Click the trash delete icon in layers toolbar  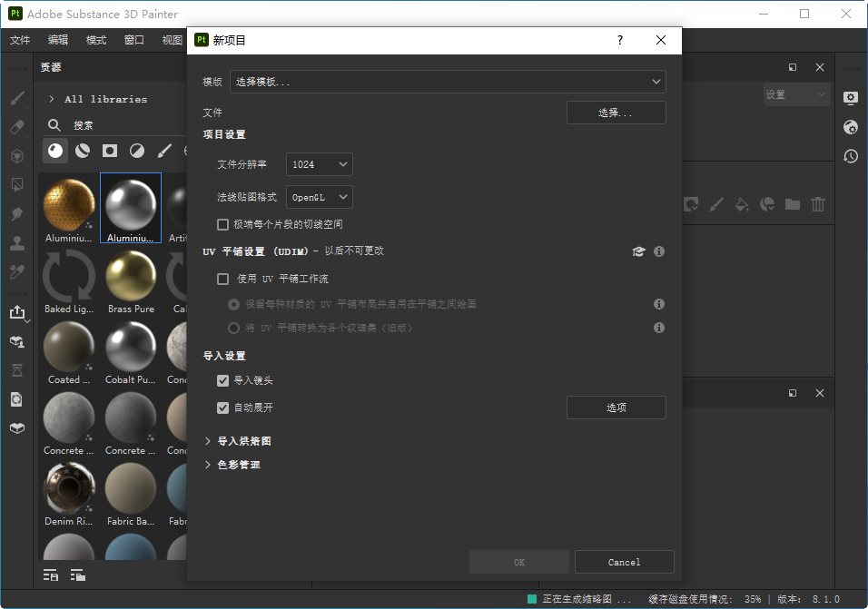pos(818,204)
